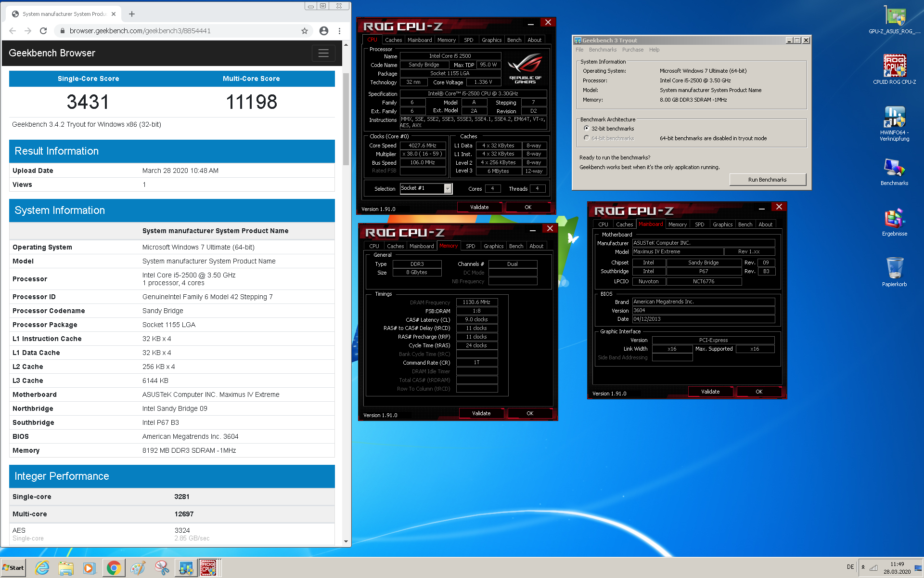Open Chrome three-dot menu
Viewport: 924px width, 578px height.
pyautogui.click(x=340, y=31)
